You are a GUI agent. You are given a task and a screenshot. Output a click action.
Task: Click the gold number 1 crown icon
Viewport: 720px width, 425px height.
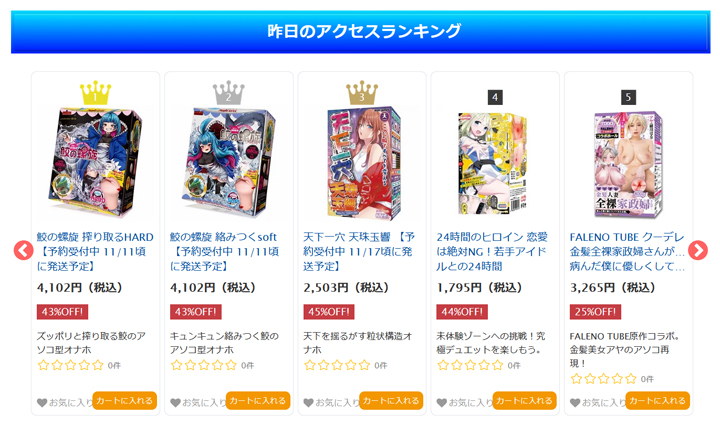96,93
